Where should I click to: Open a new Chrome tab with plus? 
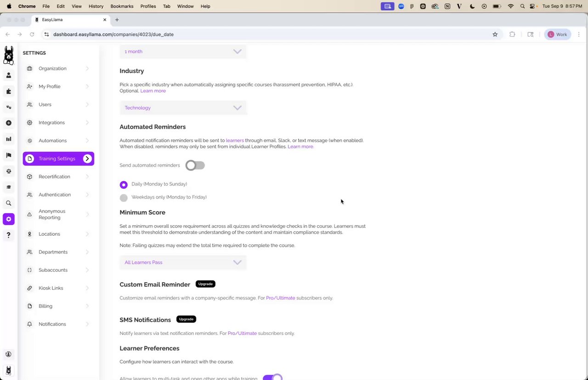(x=117, y=20)
